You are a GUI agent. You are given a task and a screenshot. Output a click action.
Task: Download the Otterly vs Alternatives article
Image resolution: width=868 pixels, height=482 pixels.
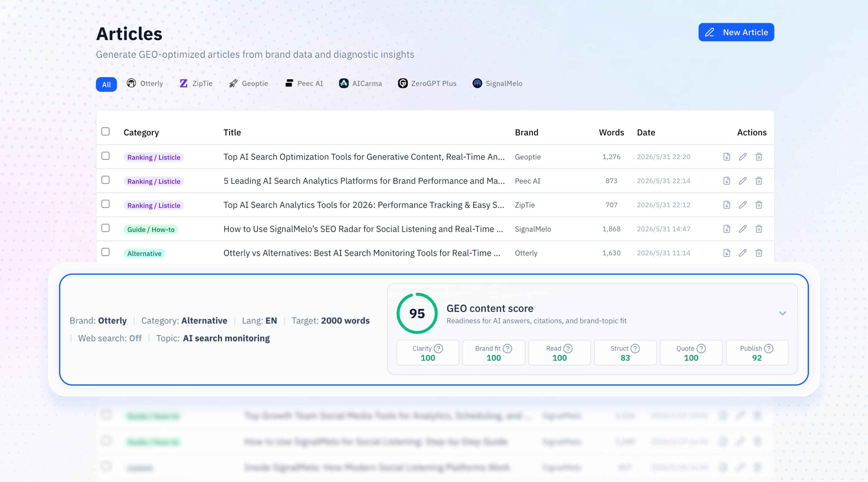pos(726,253)
